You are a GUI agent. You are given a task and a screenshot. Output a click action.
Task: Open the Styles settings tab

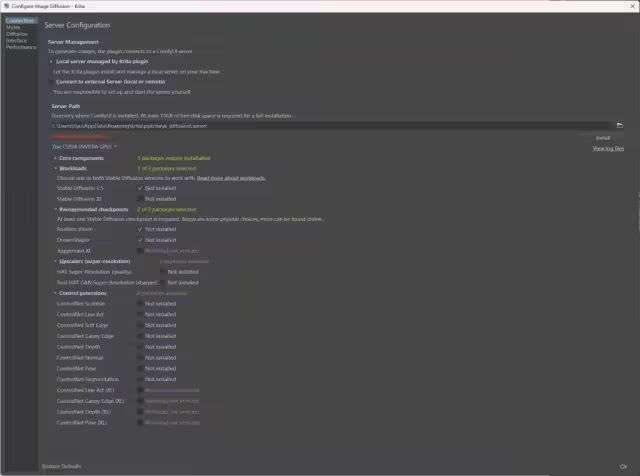click(x=13, y=27)
